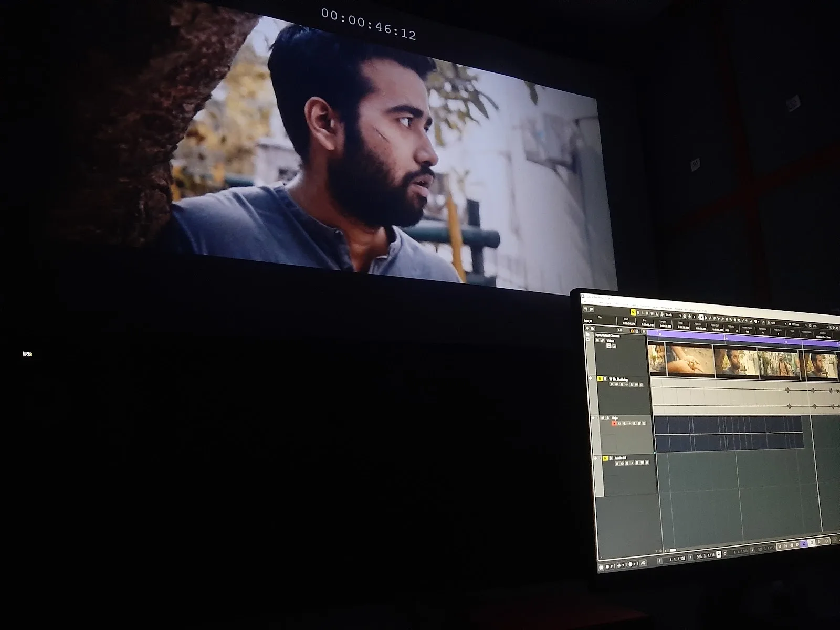Click the Undo arrow in Cubase toolbar
The width and height of the screenshot is (840, 630).
tap(586, 309)
